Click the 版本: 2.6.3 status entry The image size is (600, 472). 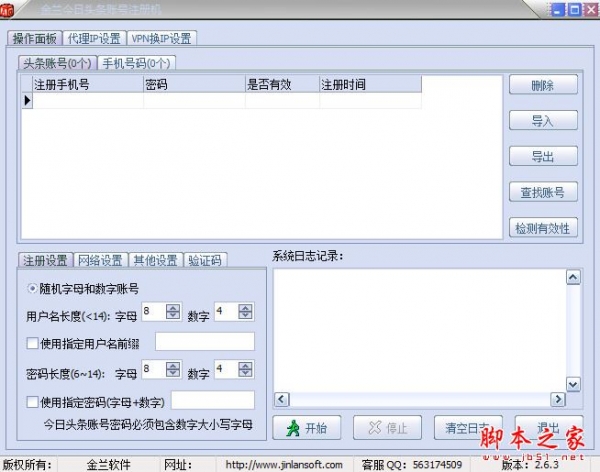530,465
